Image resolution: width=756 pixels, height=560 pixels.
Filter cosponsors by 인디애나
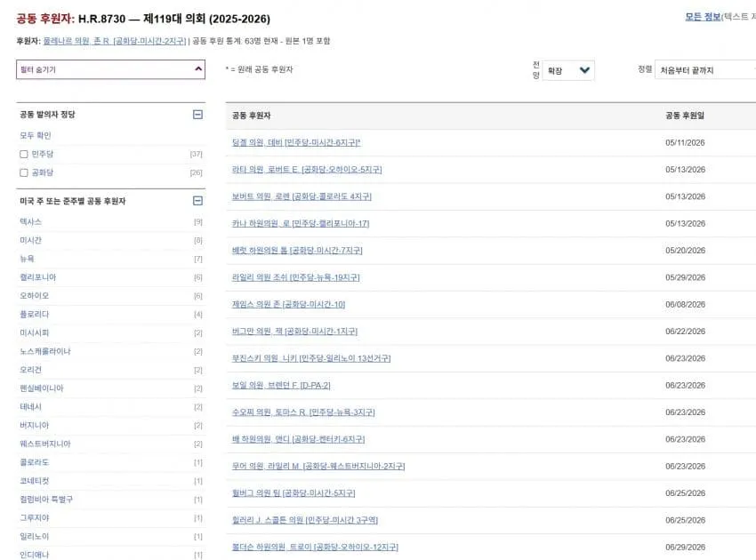click(x=34, y=555)
